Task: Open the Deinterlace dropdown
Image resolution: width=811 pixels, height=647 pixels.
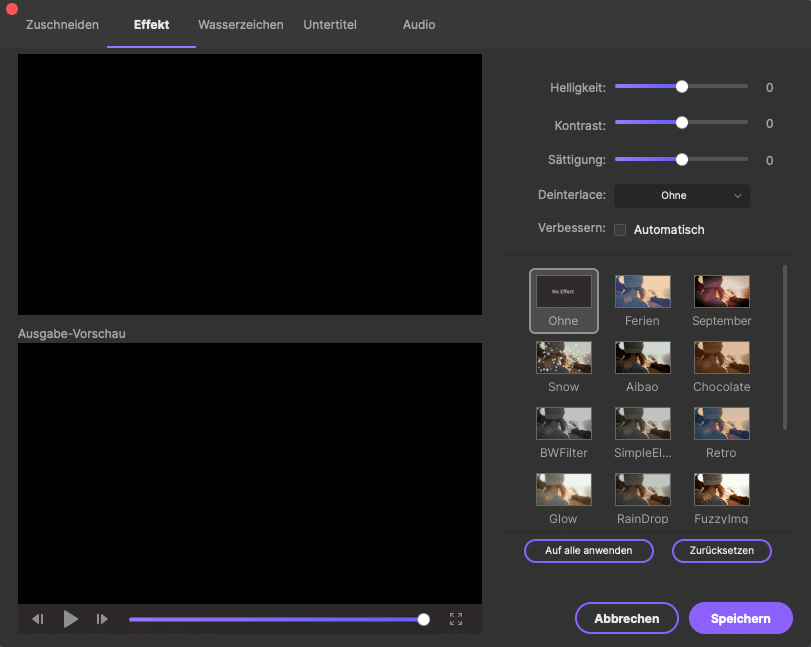Action: coord(681,196)
